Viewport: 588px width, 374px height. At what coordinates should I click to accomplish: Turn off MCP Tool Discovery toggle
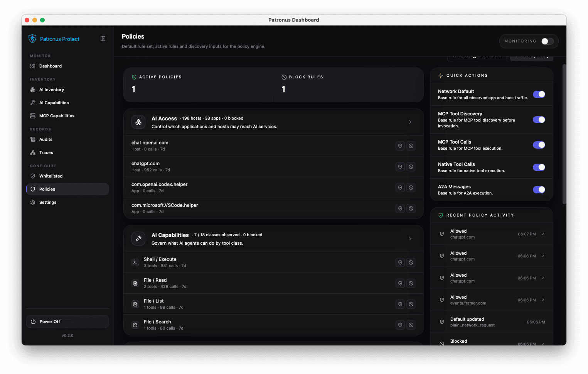point(539,120)
